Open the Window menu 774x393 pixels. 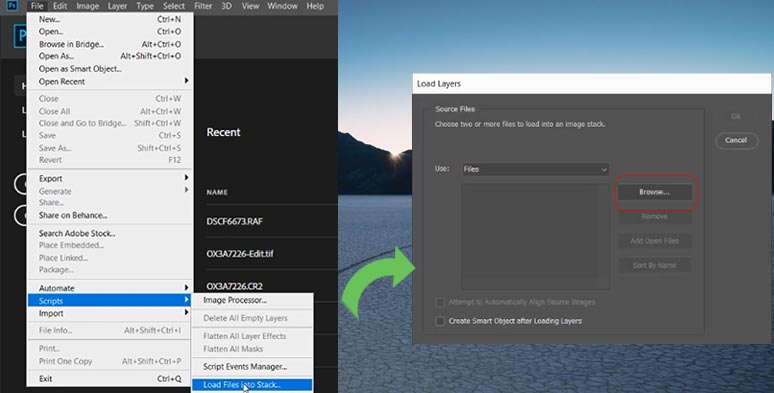[282, 6]
